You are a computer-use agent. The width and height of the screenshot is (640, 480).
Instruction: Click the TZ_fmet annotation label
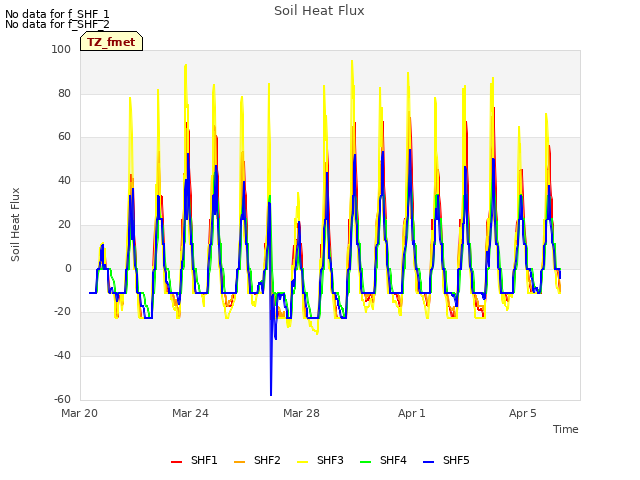pos(111,42)
